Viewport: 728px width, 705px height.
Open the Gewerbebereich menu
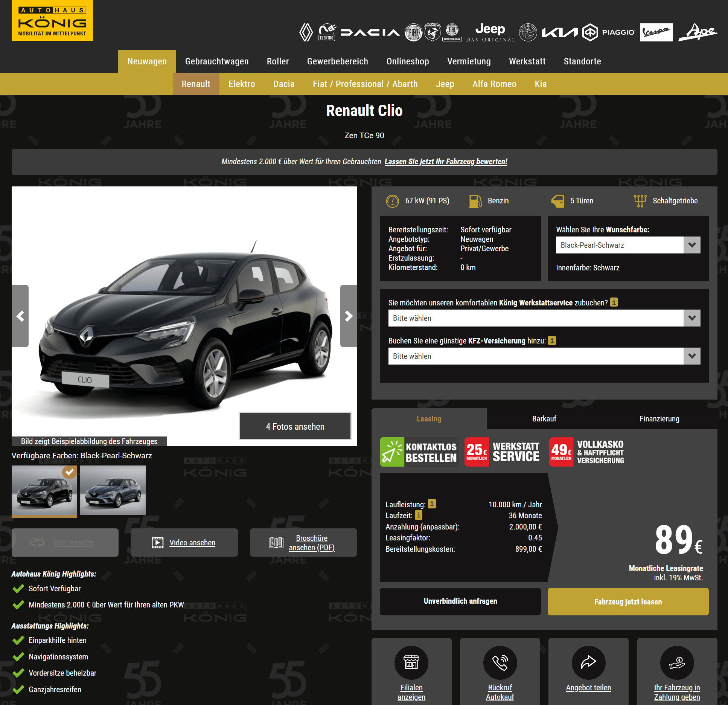click(x=338, y=61)
